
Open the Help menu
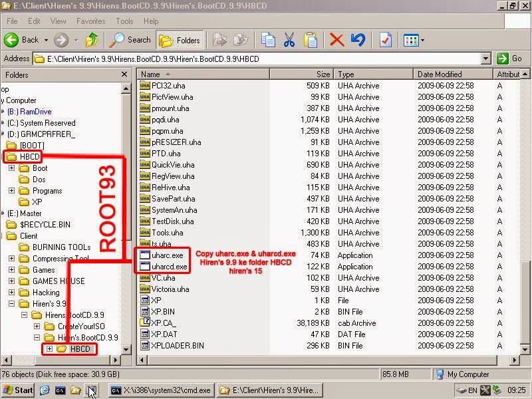click(x=151, y=21)
